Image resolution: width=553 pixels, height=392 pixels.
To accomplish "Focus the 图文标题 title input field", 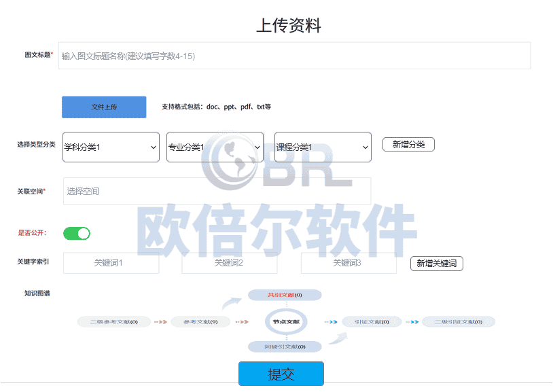I will (295, 56).
